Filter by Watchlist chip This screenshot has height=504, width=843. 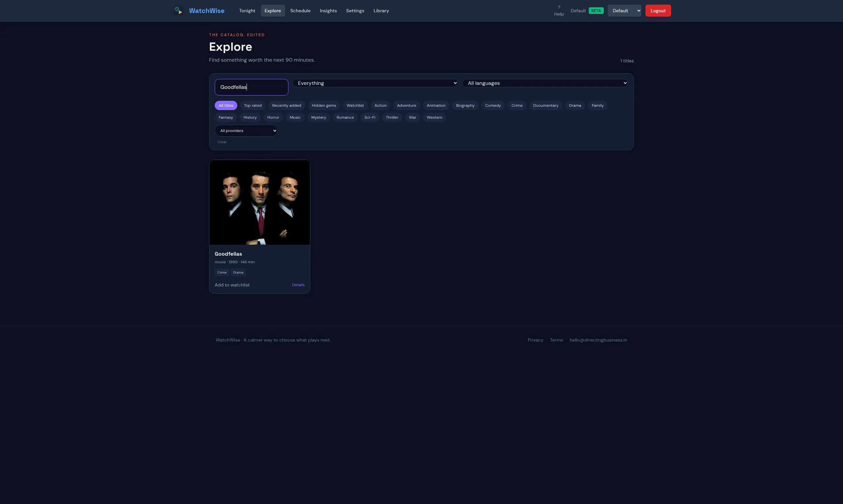(x=355, y=105)
